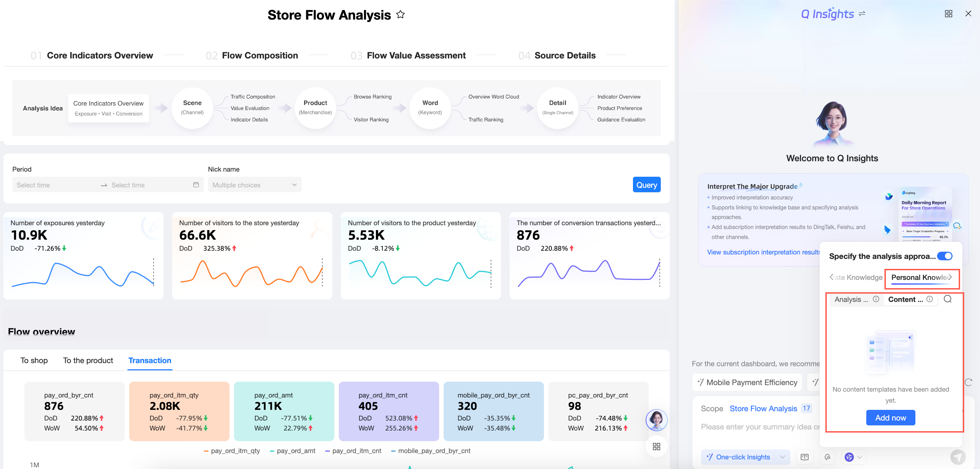Star the Store Flow Analysis dashboard as favorite
This screenshot has height=469, width=980.
400,15
